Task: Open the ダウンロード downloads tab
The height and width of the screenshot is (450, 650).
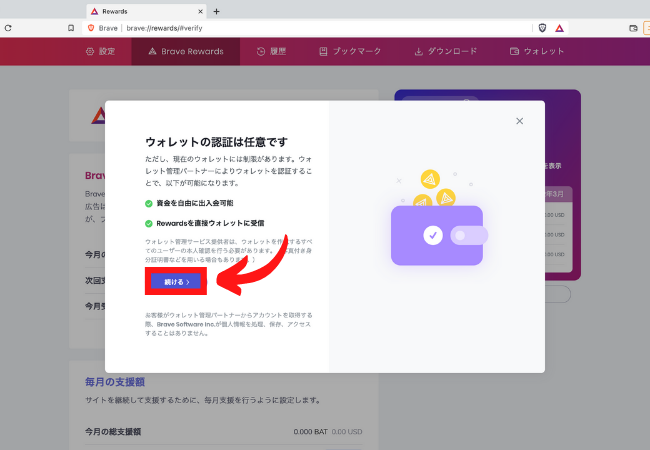Action: pos(446,51)
